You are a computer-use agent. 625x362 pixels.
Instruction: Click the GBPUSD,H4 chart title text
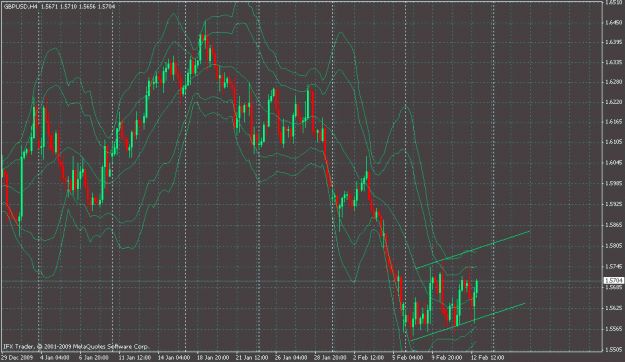20,7
